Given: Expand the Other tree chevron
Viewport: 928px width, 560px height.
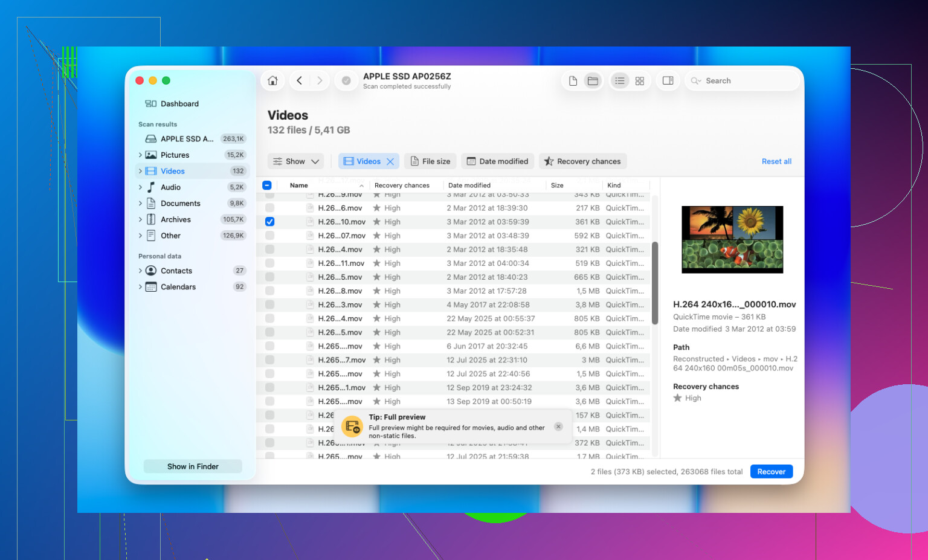Looking at the screenshot, I should click(x=140, y=236).
